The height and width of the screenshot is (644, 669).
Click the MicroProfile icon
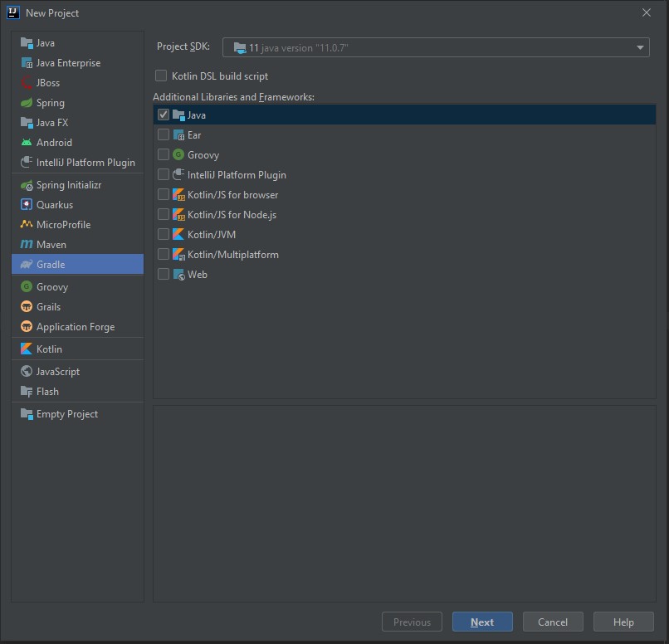[x=27, y=225]
